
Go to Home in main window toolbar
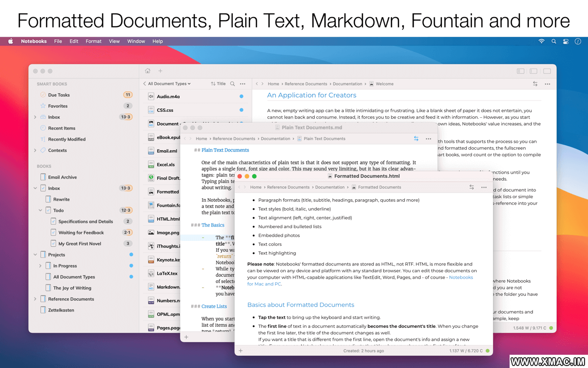[147, 71]
